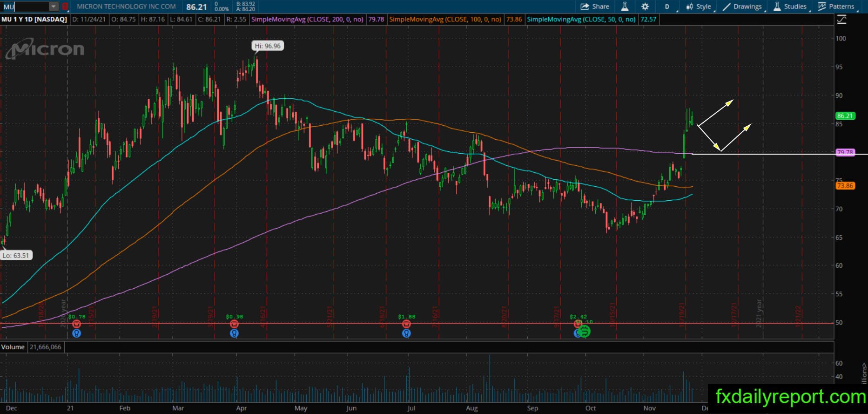The width and height of the screenshot is (868, 414).
Task: Click the purple 79.78 moving average axis bubble
Action: click(845, 152)
